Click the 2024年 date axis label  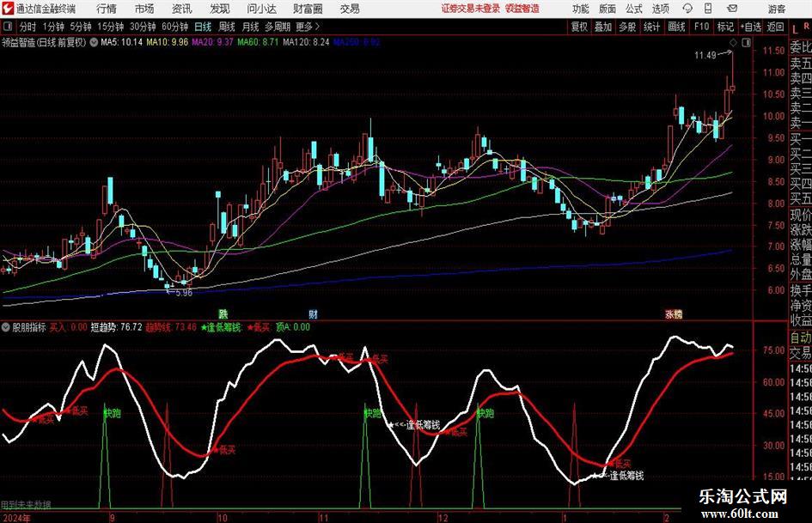tap(16, 517)
